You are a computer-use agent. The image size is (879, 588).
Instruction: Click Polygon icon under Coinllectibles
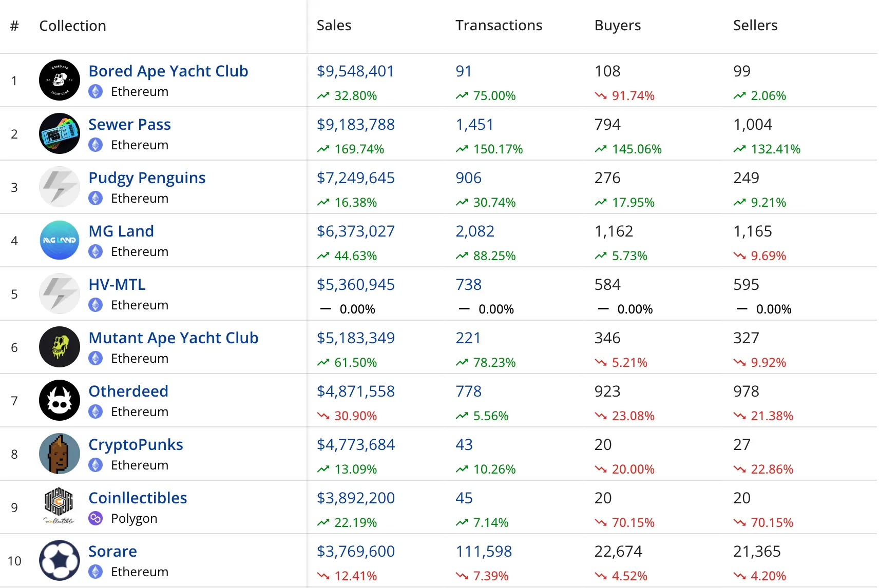[x=95, y=518]
